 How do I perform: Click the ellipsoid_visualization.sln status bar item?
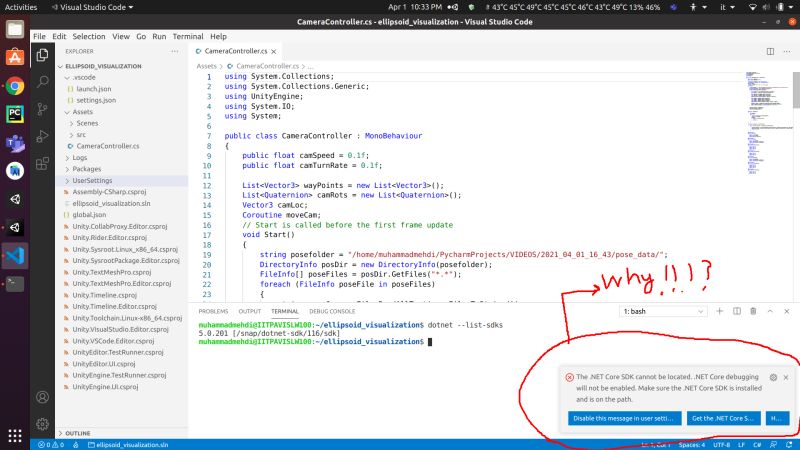[128, 445]
